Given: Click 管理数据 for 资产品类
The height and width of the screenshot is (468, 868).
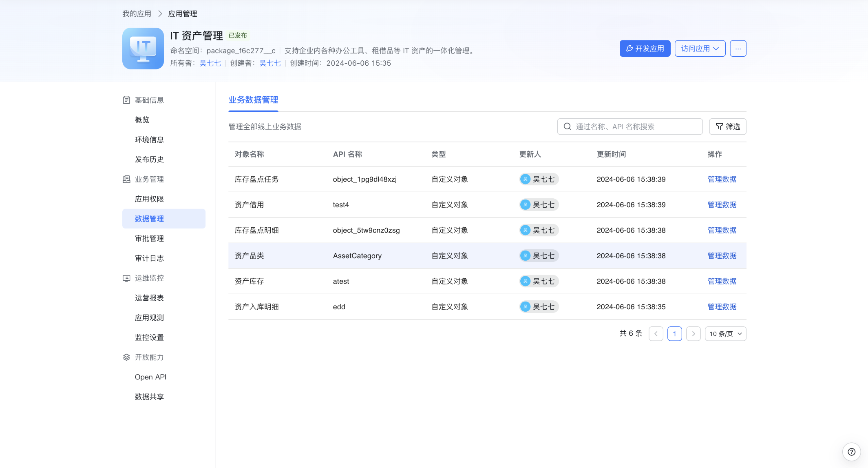Looking at the screenshot, I should (x=722, y=256).
